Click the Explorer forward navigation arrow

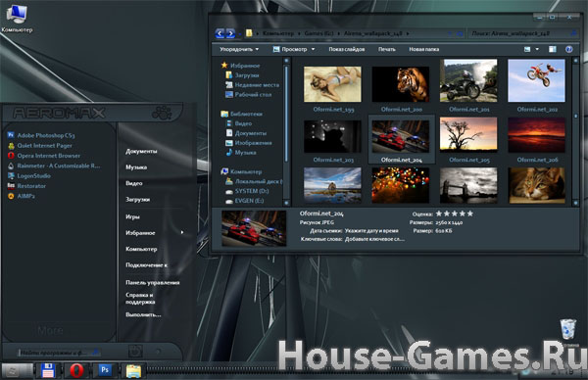click(230, 33)
